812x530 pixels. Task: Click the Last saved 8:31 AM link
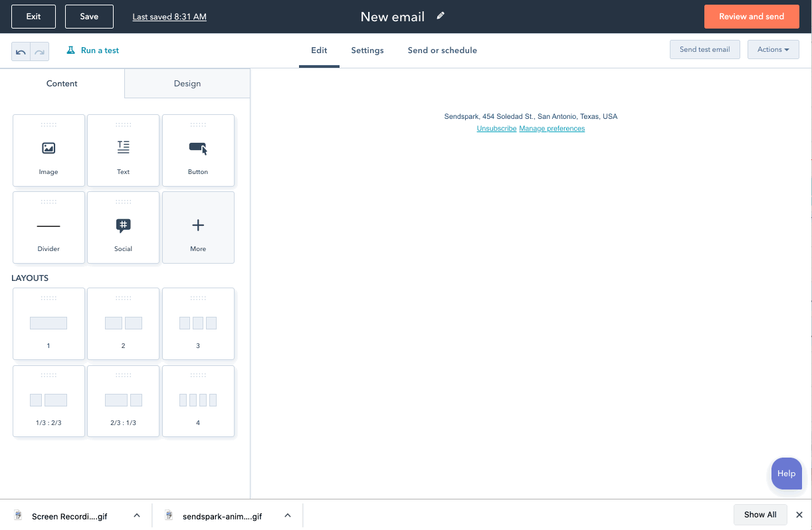169,17
